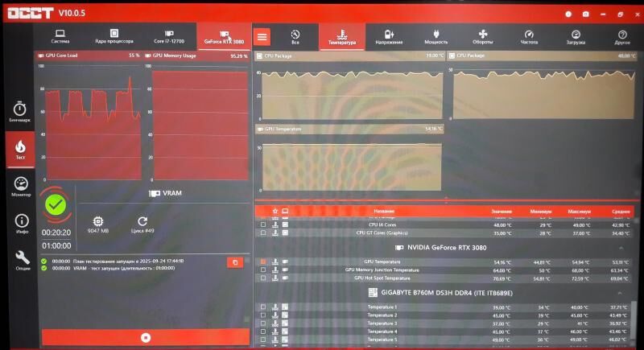Enable graph checkbox for GPU Memory Junction Temperature
Image resolution: width=644 pixels, height=350 pixels.
coord(263,270)
